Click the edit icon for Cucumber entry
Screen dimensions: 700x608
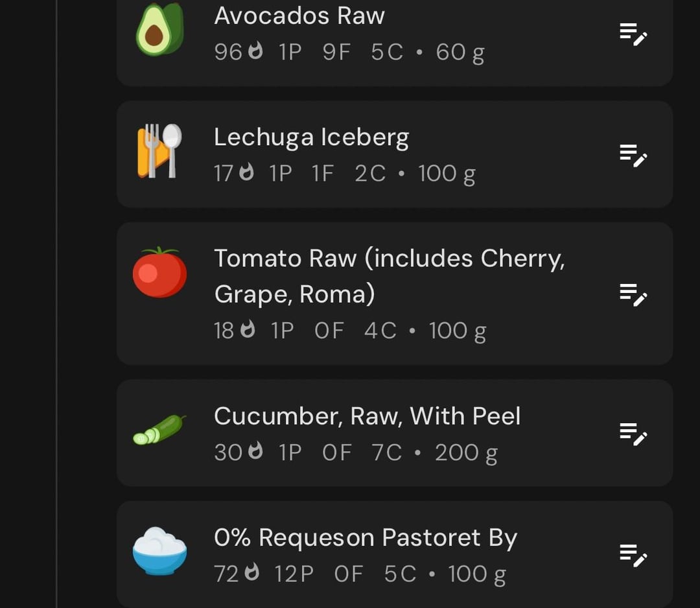(633, 434)
